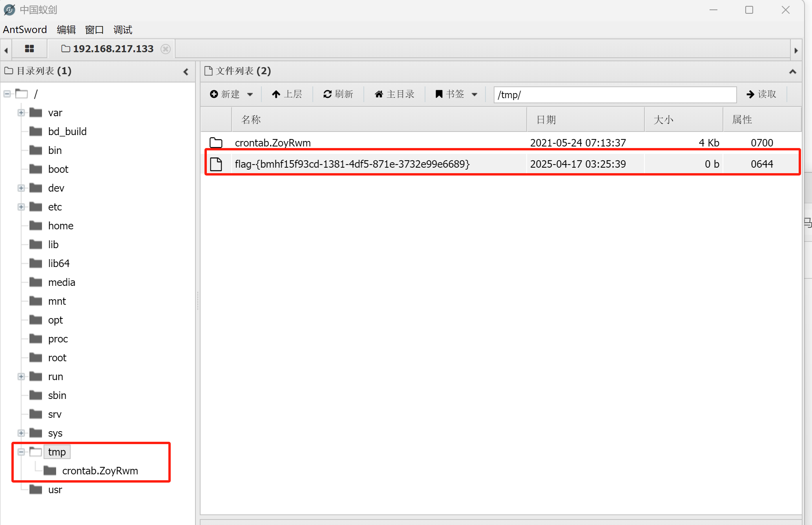Viewport: 812px width, 525px height.
Task: Open the 调试 menu
Action: click(x=122, y=30)
